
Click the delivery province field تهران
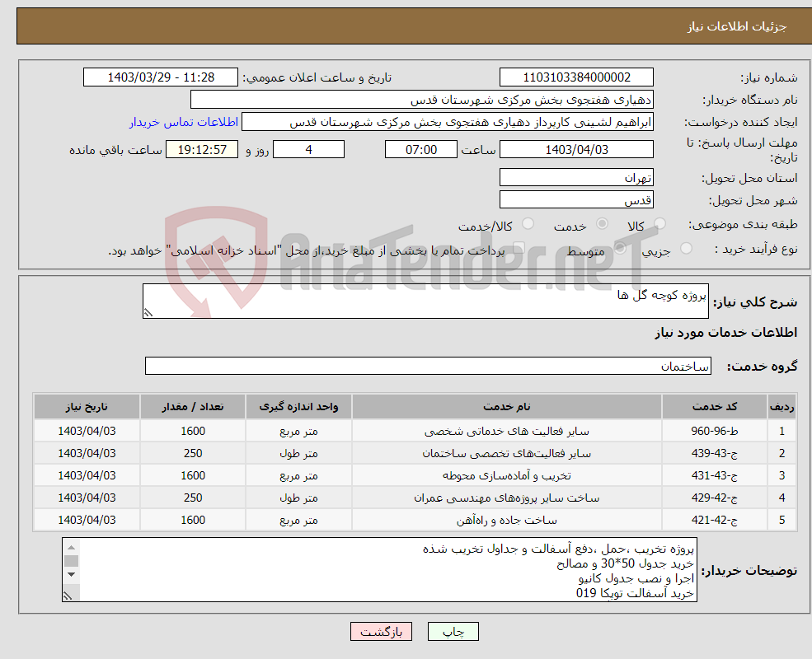tap(576, 177)
